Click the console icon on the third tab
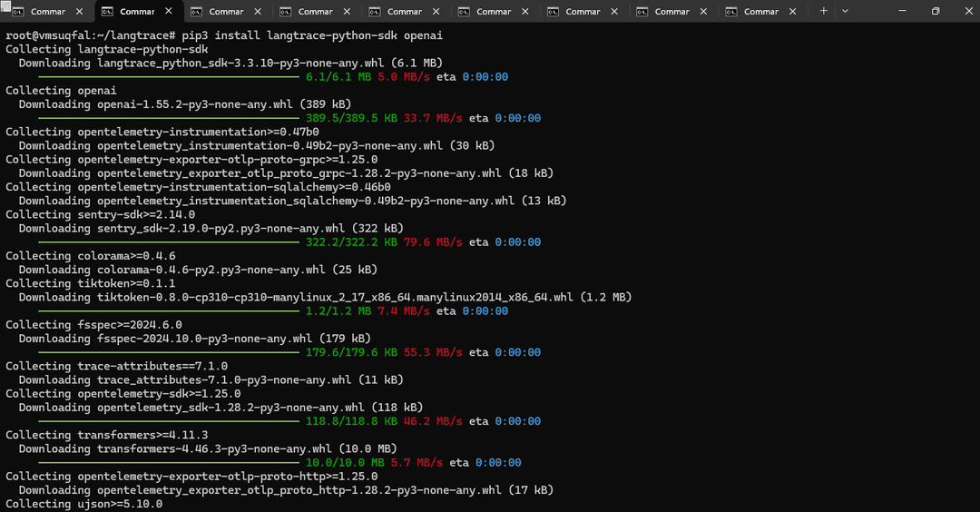 [195, 12]
